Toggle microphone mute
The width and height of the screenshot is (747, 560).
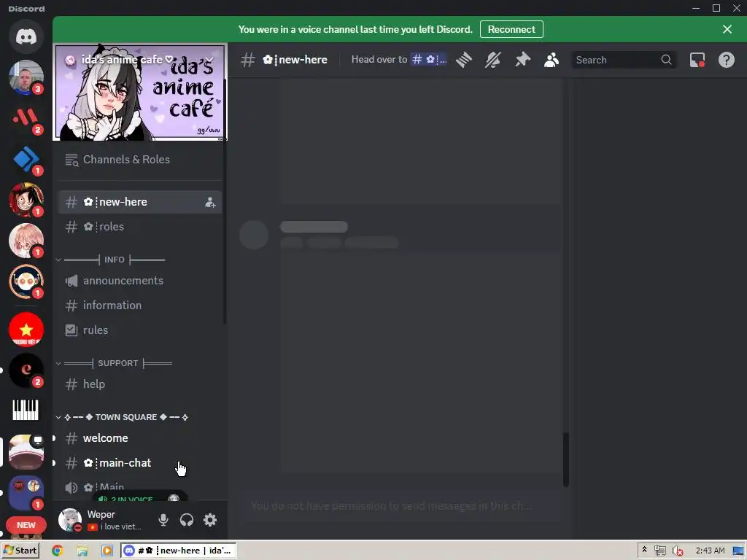[x=163, y=520]
